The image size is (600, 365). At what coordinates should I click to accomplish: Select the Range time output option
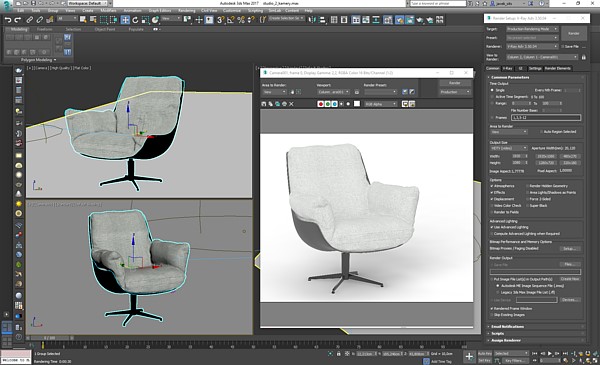[492, 103]
